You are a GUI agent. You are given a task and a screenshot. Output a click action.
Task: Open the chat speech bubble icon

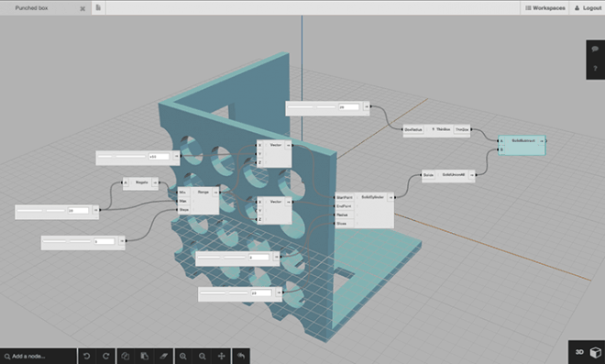pos(595,49)
